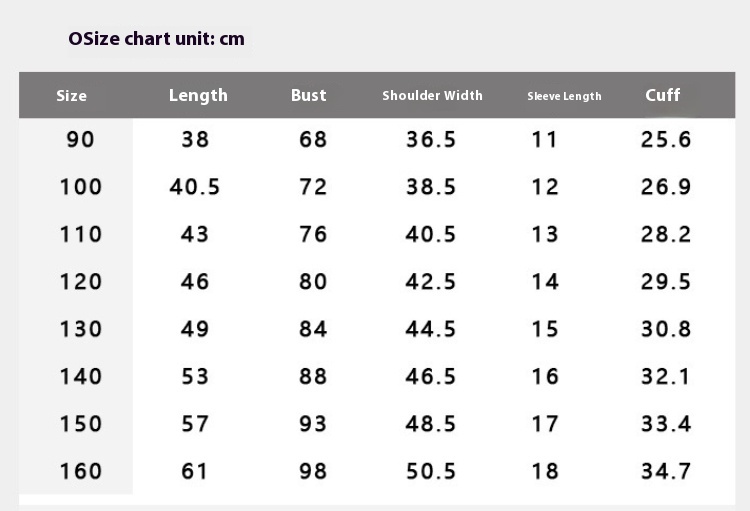Click the Bust value 68
Screen dimensions: 750x511
(x=313, y=139)
